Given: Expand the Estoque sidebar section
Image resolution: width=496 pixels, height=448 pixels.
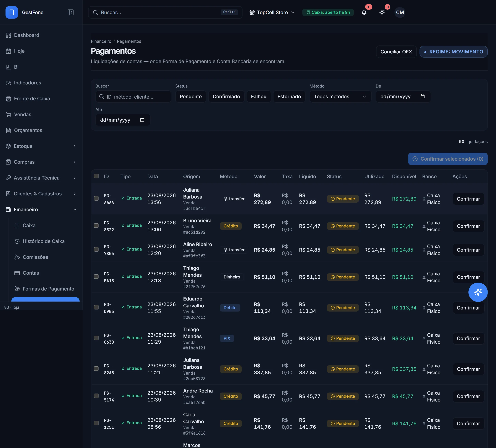Looking at the screenshot, I should pos(41,146).
